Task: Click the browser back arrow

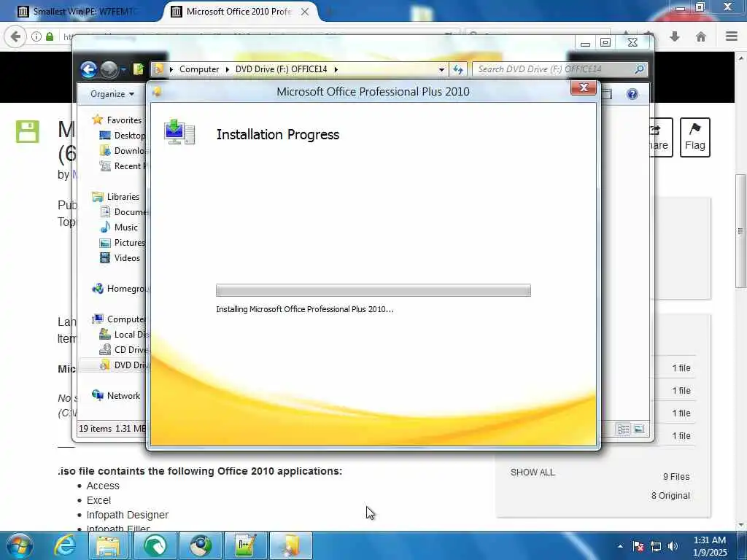Action: (15, 36)
